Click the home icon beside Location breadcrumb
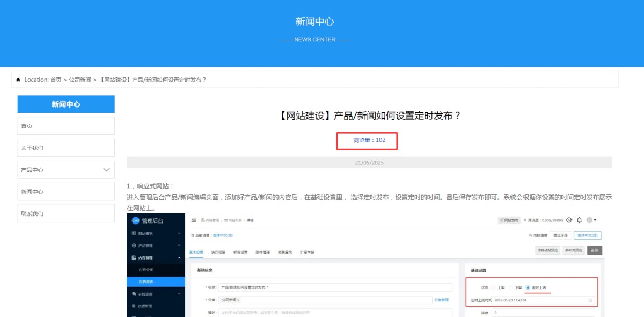 (18, 80)
